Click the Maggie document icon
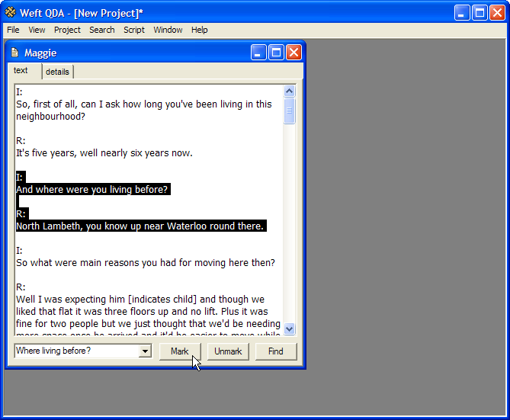The height and width of the screenshot is (420, 510). tap(14, 53)
